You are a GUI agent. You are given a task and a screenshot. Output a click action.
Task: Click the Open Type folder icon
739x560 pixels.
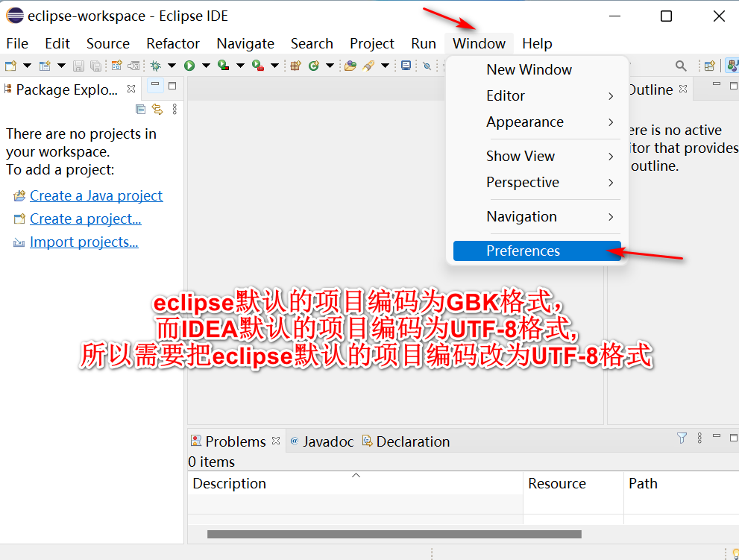350,66
